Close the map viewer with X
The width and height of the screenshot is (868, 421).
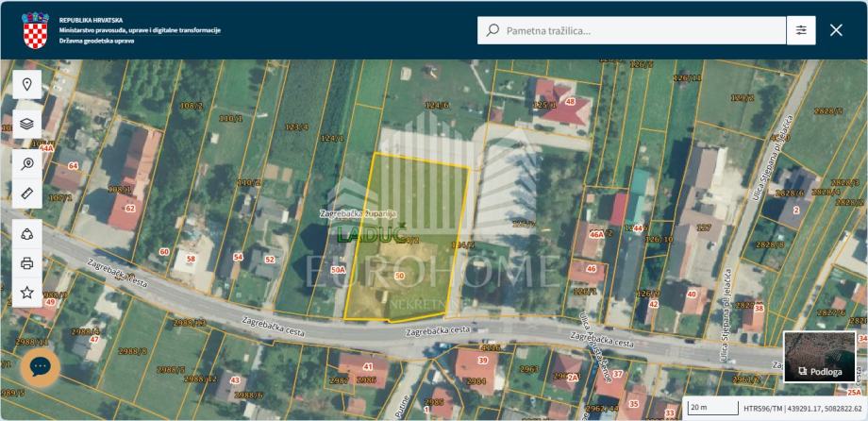[836, 30]
